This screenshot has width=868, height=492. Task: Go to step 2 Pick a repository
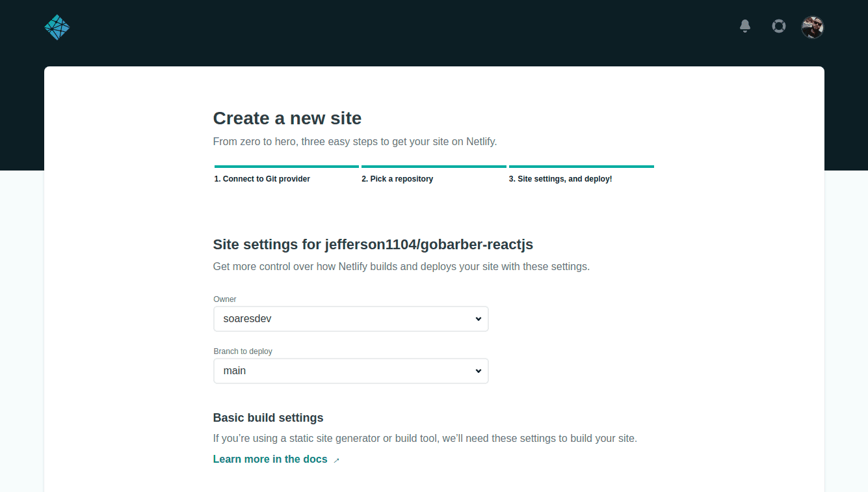point(397,179)
